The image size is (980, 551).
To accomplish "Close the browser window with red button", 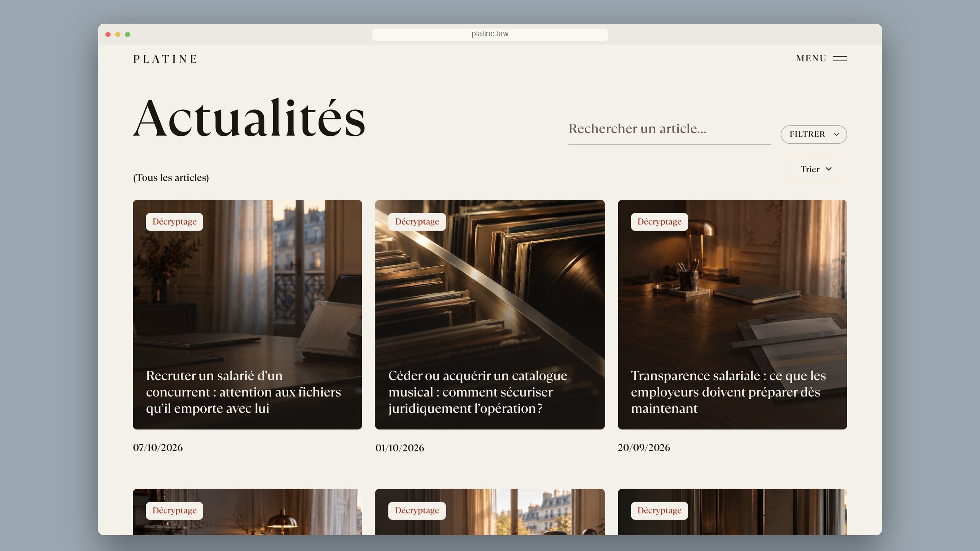I will tap(108, 34).
